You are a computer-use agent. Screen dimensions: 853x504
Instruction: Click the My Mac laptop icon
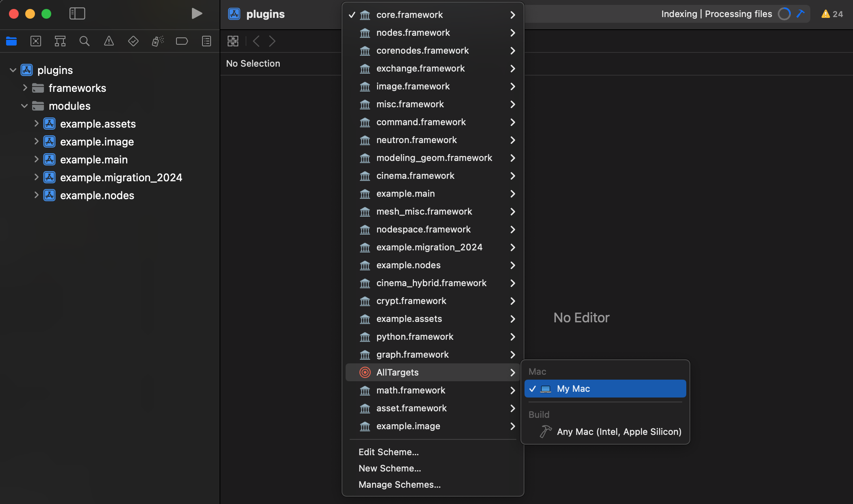click(x=546, y=389)
